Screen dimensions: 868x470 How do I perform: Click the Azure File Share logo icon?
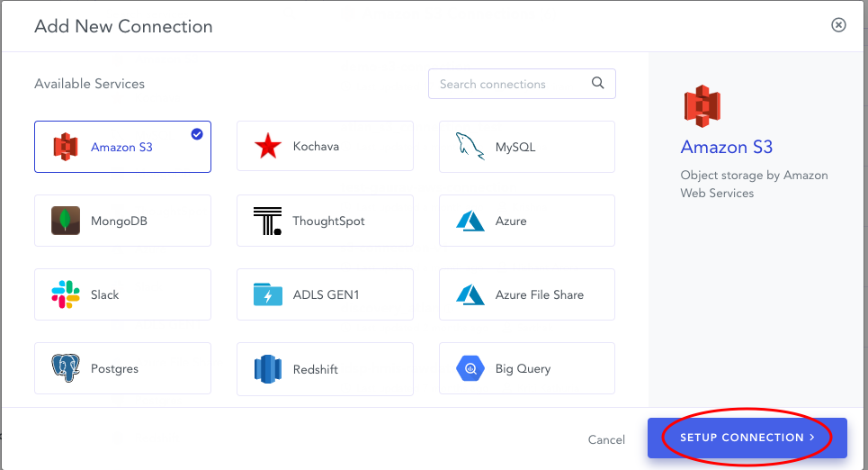click(x=470, y=294)
